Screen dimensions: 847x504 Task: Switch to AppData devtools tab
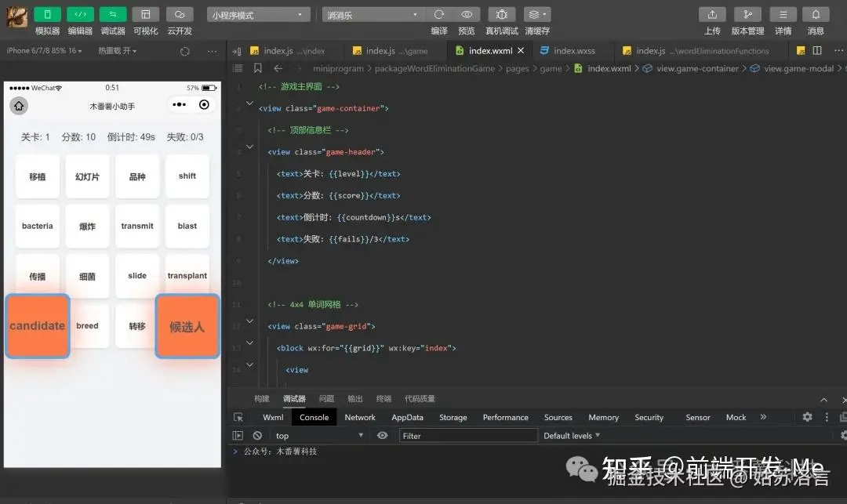[407, 417]
